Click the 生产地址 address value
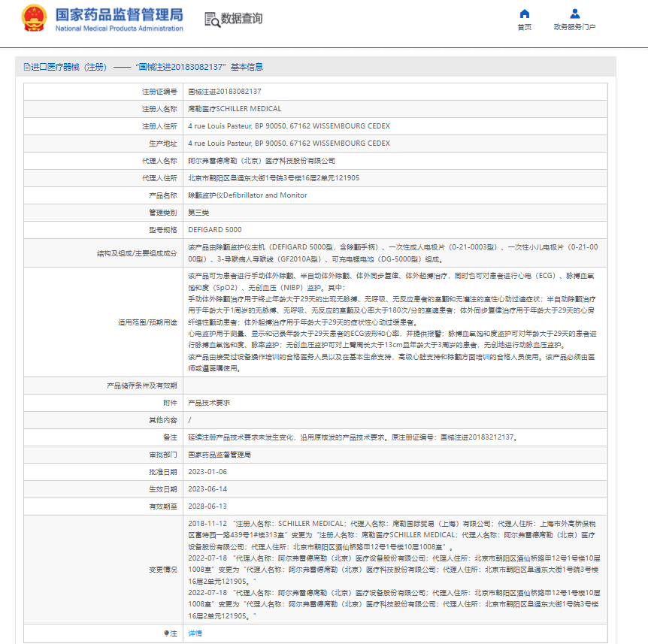 [289, 144]
